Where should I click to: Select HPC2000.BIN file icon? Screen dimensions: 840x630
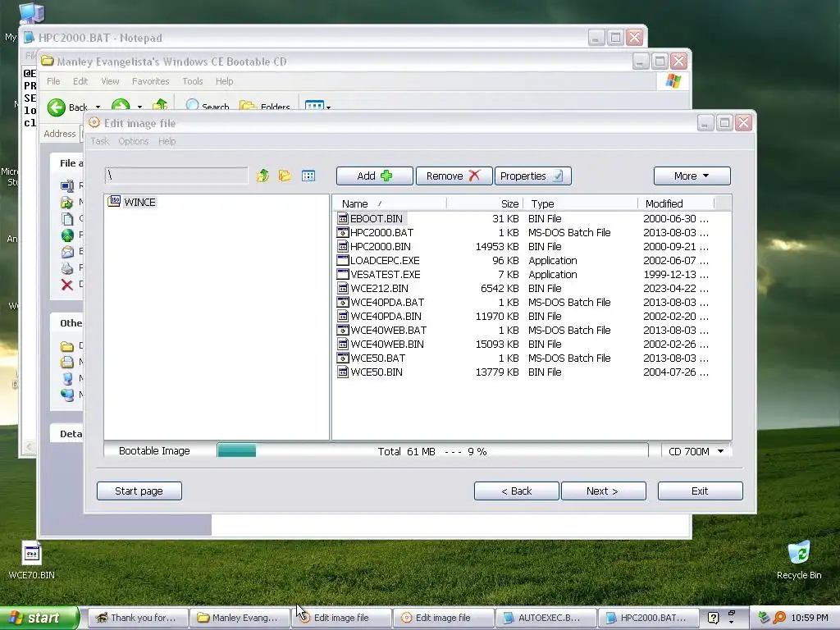tap(343, 246)
